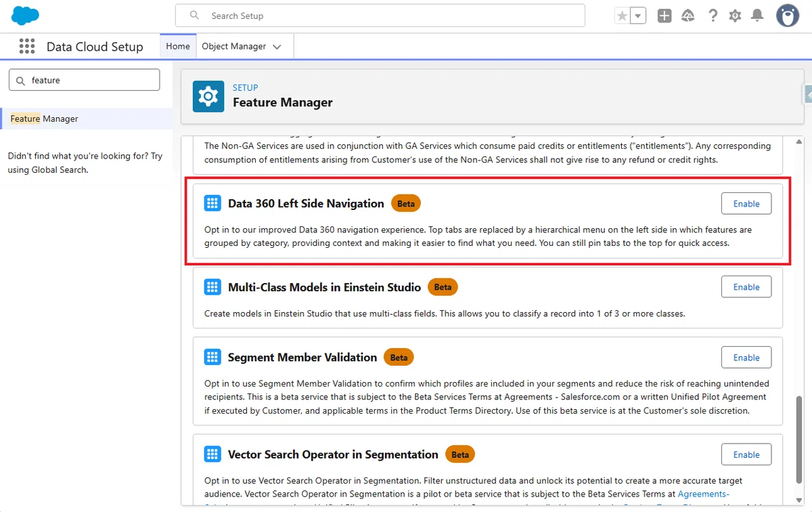Click the Beta badge on Multi-Class Models

pyautogui.click(x=443, y=287)
